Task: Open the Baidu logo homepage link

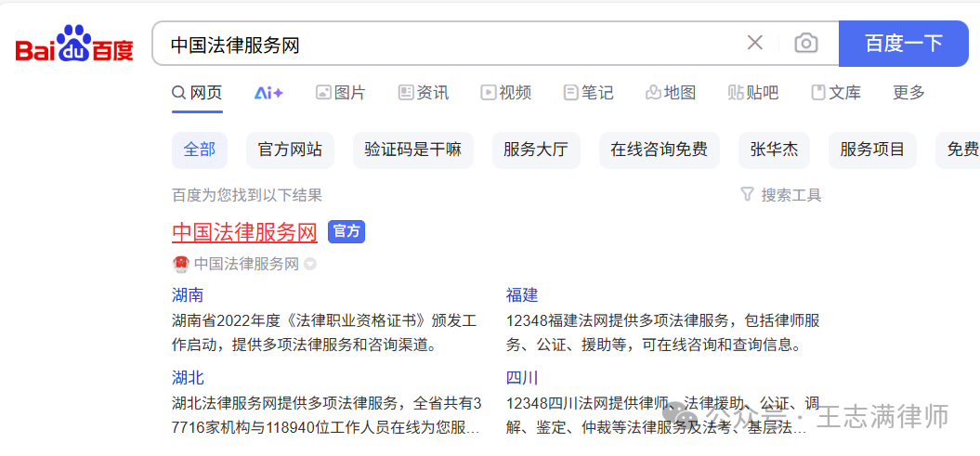Action: tap(74, 44)
